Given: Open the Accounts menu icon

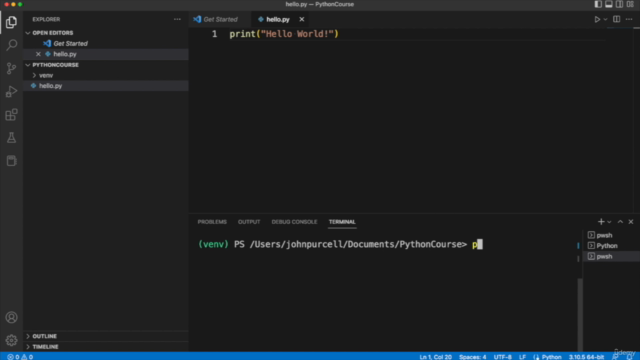Looking at the screenshot, I should click(x=11, y=317).
